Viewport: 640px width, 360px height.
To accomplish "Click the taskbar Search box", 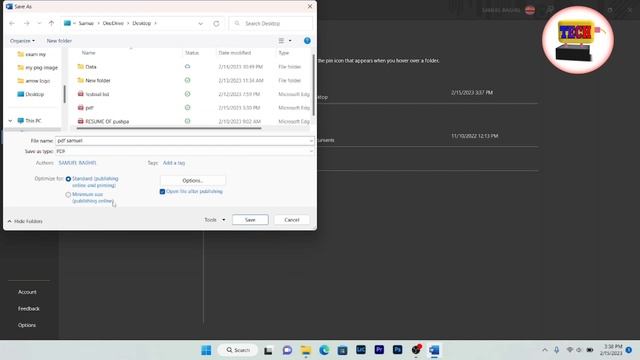I will 238,350.
